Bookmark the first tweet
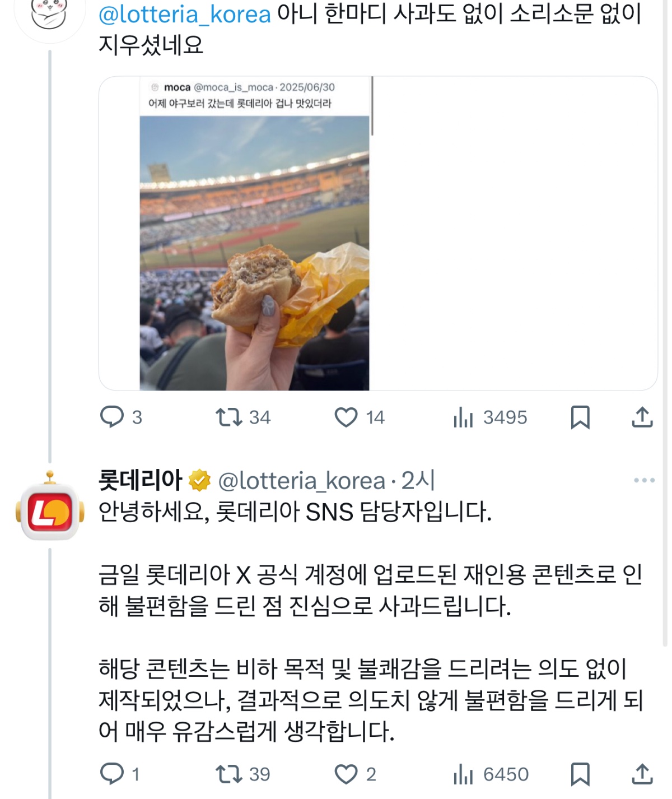This screenshot has width=672, height=799. (x=580, y=417)
